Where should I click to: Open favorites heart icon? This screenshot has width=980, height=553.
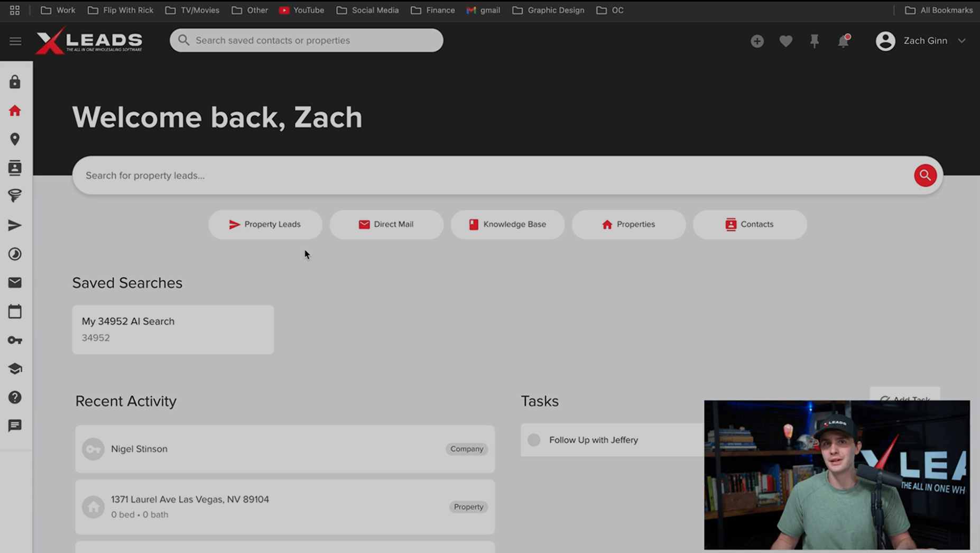coord(786,41)
